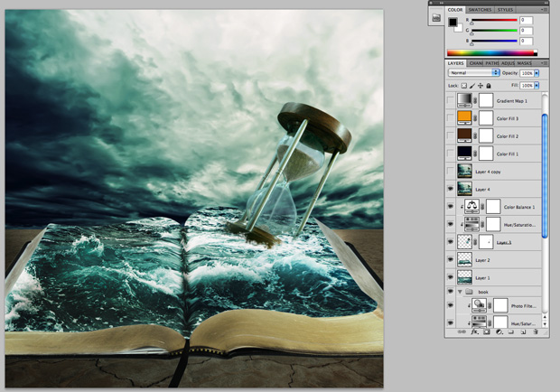Collapse the book group triangle

coord(460,292)
